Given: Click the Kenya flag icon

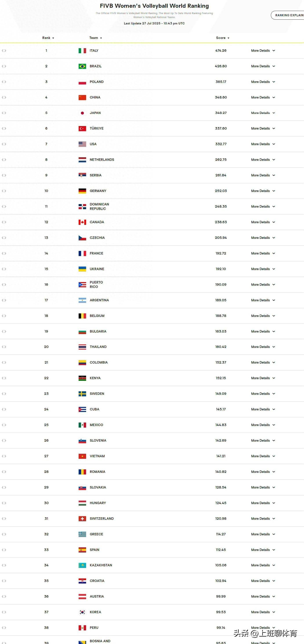Looking at the screenshot, I should click(x=82, y=378).
